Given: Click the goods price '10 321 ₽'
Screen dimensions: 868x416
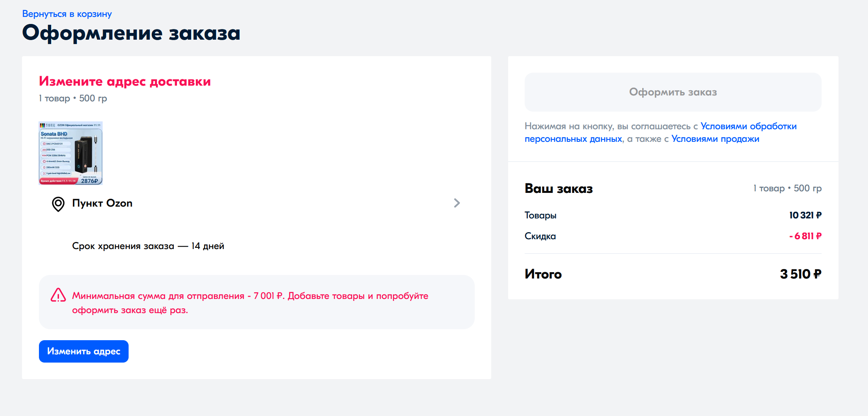Looking at the screenshot, I should coord(805,215).
